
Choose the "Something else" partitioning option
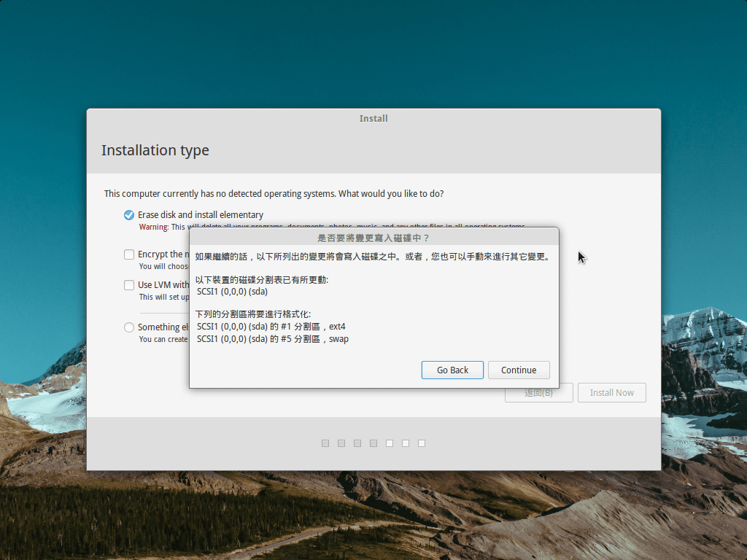(x=129, y=327)
